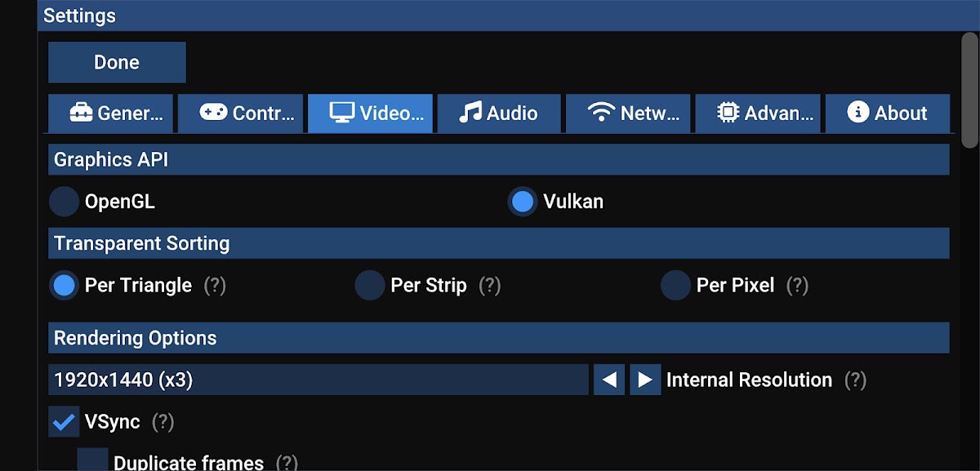The height and width of the screenshot is (471, 980).
Task: Choose Per Strip transparent sorting
Action: [370, 286]
